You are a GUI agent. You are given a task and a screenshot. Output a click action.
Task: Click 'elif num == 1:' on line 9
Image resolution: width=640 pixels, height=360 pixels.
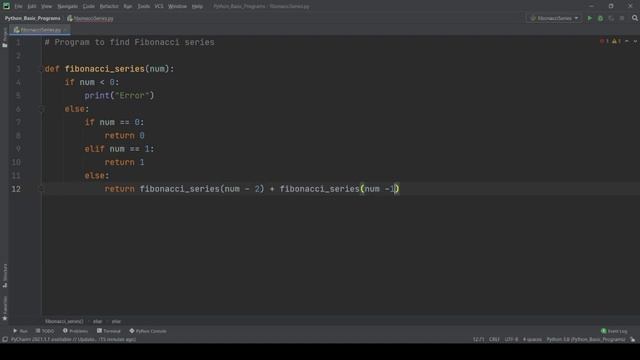click(119, 149)
